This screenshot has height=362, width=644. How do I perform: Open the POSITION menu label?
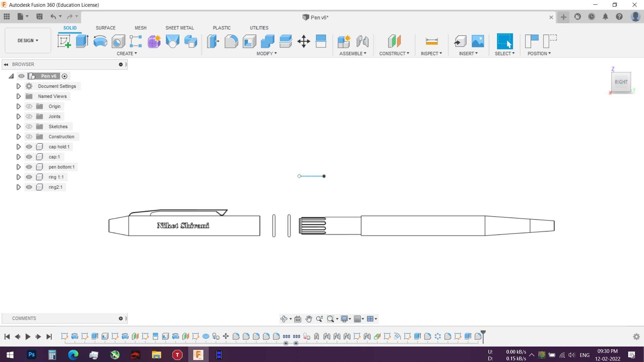pos(539,53)
